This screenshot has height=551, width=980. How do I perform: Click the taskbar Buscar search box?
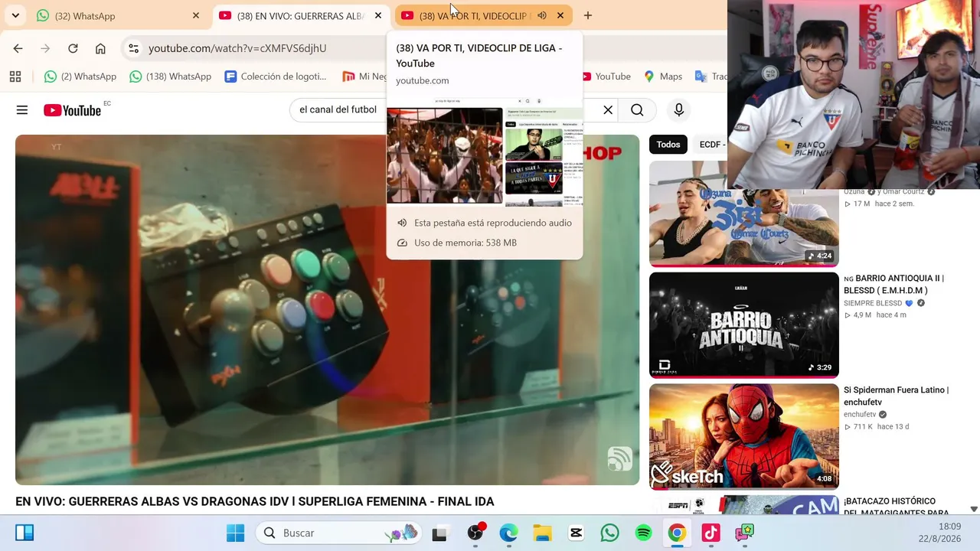[x=340, y=533]
